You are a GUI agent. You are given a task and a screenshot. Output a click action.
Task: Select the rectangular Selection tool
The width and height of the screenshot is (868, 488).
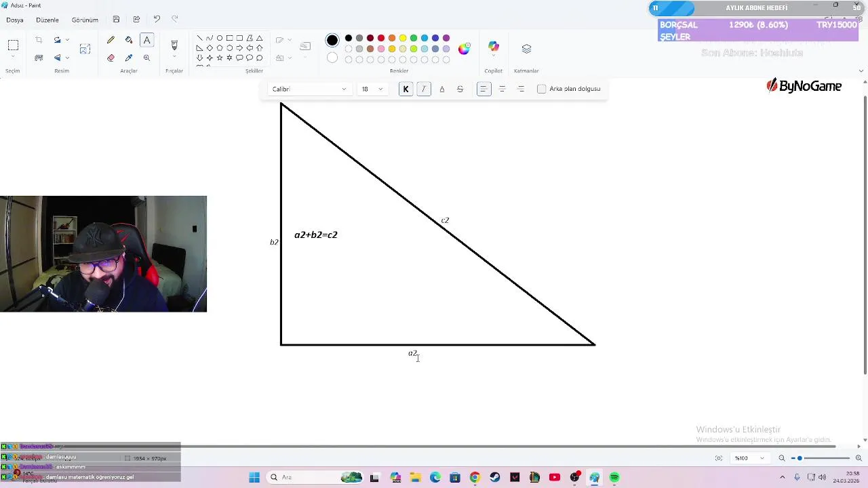pyautogui.click(x=13, y=45)
